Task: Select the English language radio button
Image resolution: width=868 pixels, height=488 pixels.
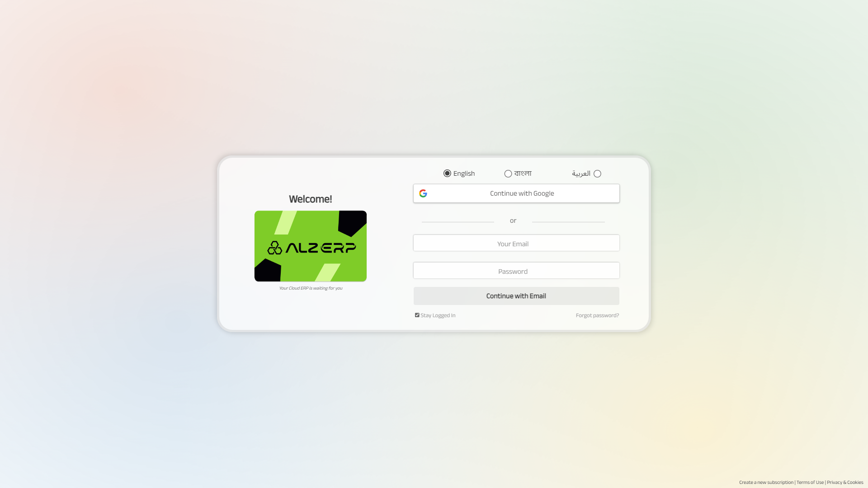Action: coord(447,174)
